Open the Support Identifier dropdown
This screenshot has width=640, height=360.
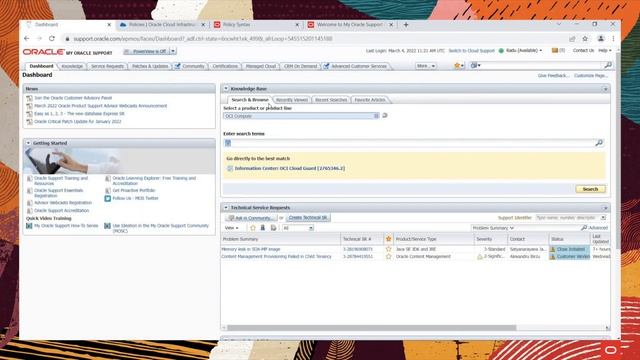click(603, 218)
